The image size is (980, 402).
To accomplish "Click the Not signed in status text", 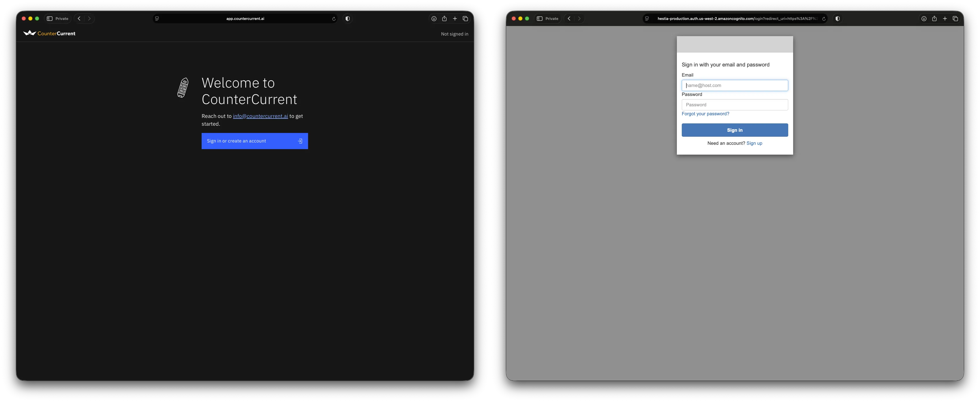I will 455,34.
